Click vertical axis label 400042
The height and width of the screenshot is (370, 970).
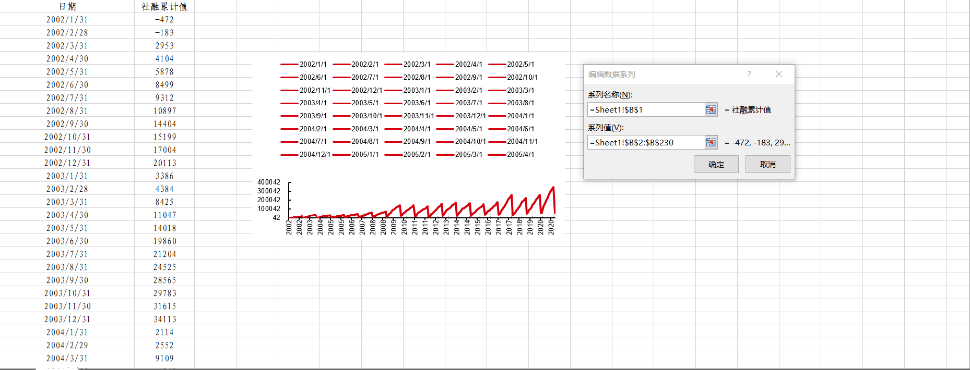point(270,182)
